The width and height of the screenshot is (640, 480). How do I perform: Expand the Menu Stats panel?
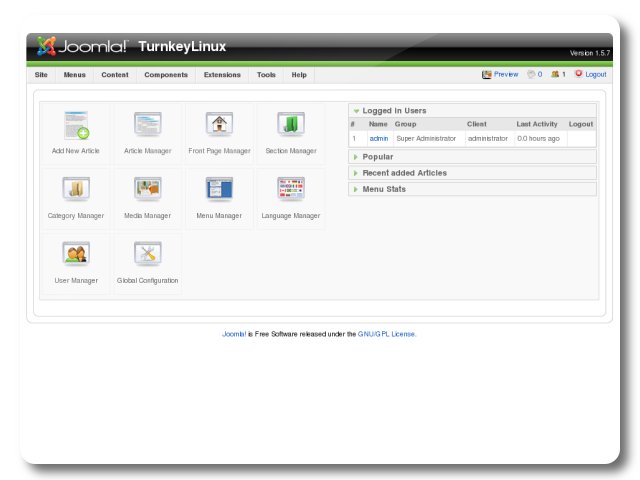click(x=384, y=189)
